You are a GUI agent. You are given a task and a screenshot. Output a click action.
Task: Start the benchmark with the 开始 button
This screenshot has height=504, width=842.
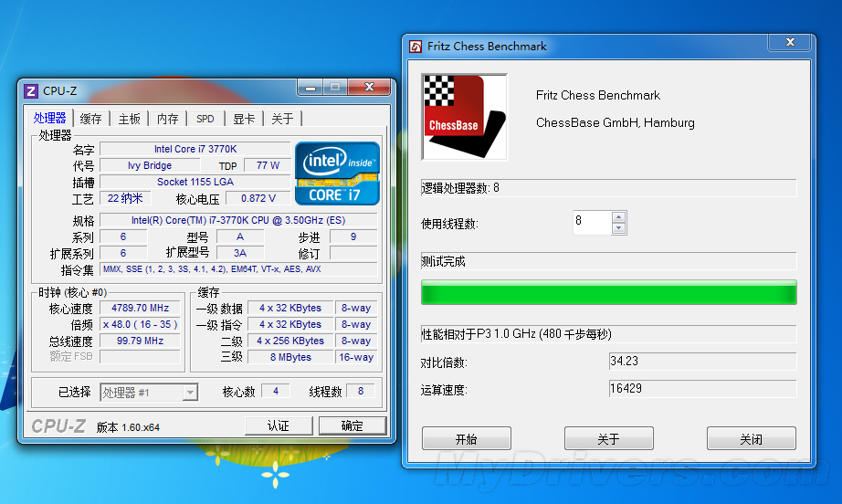(466, 439)
